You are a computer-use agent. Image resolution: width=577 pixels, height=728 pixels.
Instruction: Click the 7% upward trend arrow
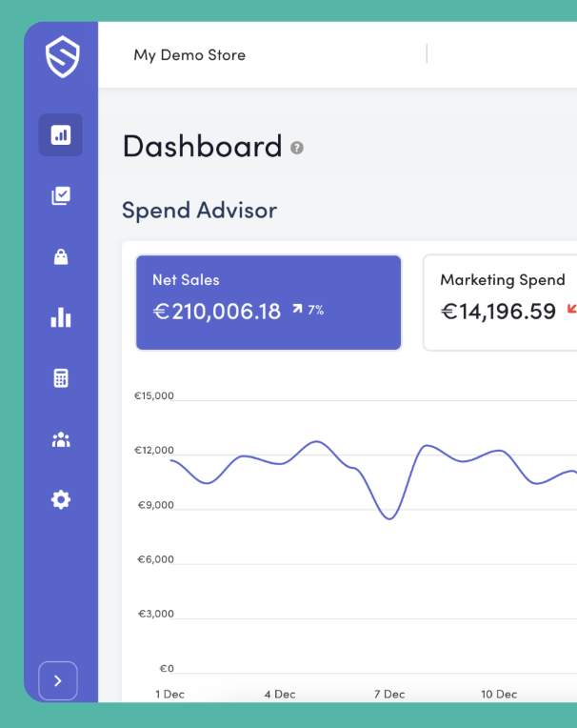pos(298,310)
